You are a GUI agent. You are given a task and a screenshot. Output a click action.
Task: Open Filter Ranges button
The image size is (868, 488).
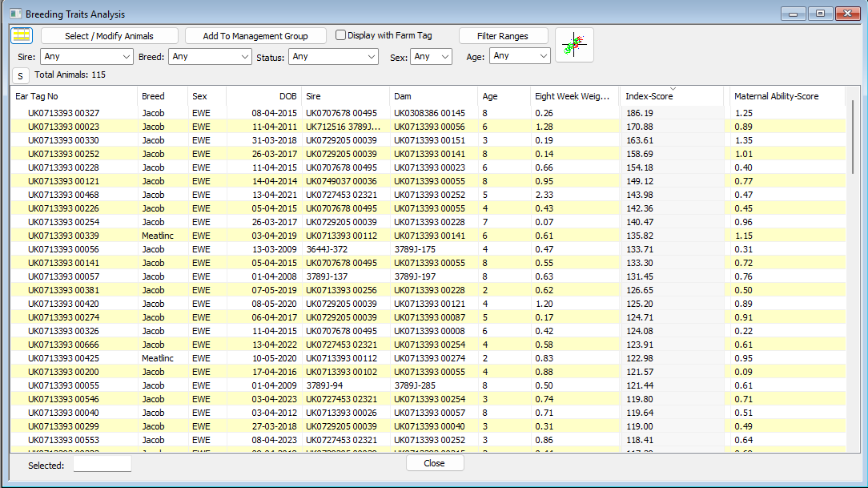[503, 36]
